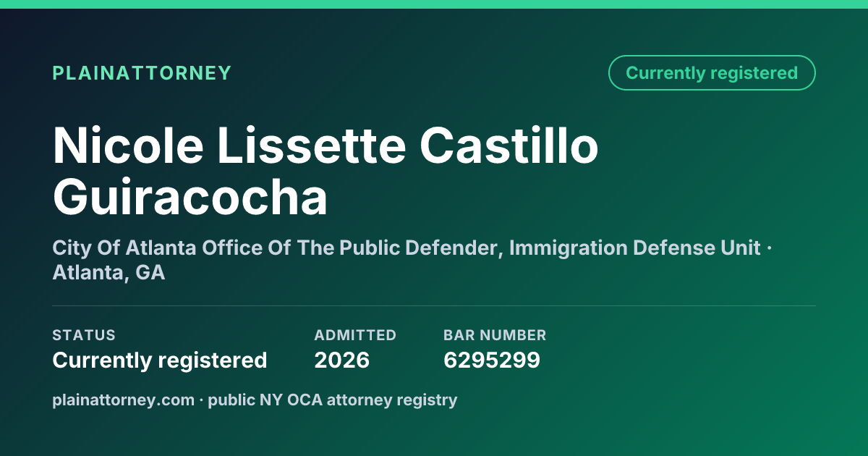The height and width of the screenshot is (456, 868).
Task: Click the PLAINATTORNEY brand logo text
Action: (142, 73)
